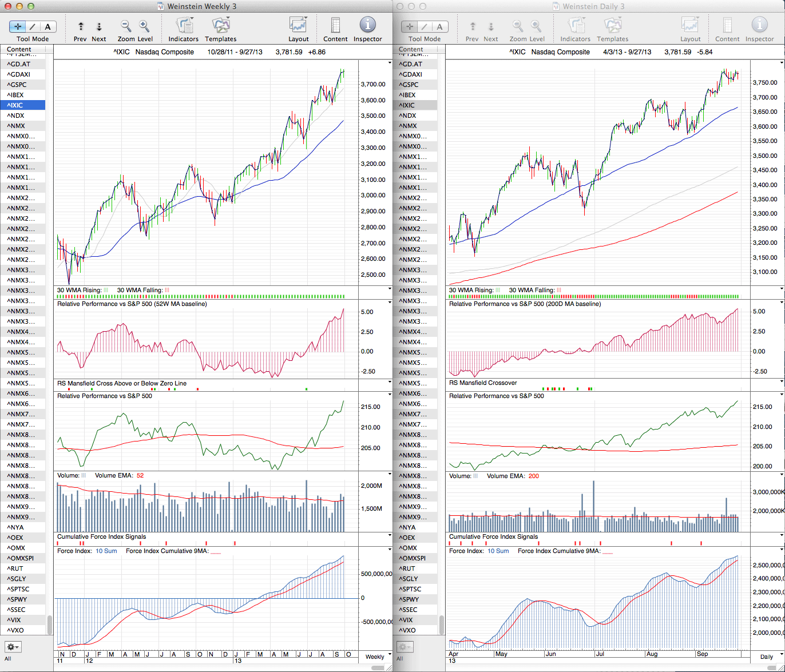Click the Prev arrow in Weekly toolbar
Screen dimensions: 785x672
pos(81,26)
